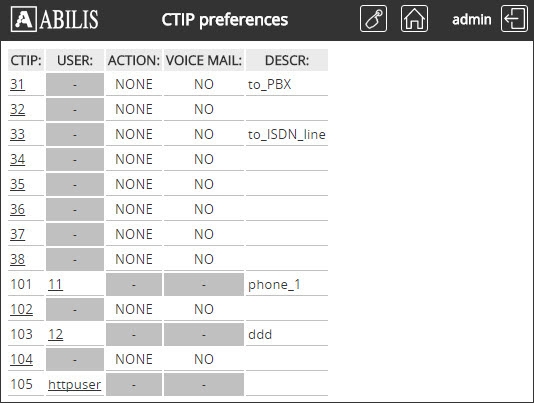
Task: Click the logout arrow icon
Action: pos(514,19)
